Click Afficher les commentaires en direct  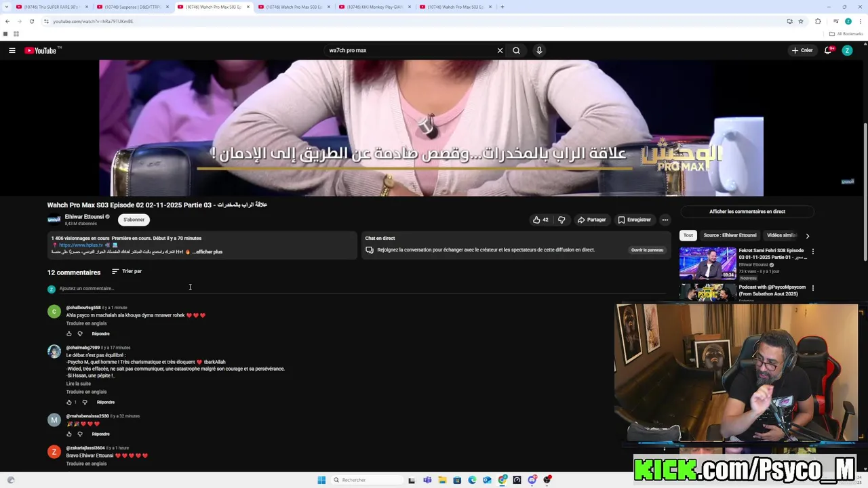coord(747,211)
